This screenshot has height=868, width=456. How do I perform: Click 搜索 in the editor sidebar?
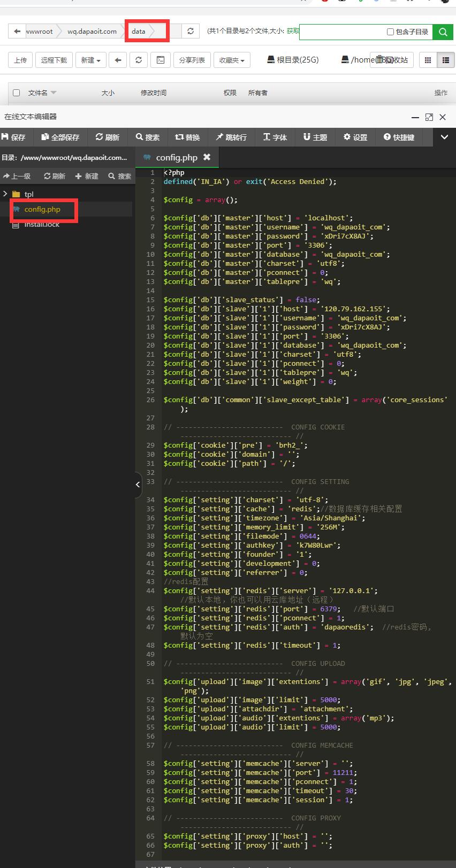click(x=119, y=176)
